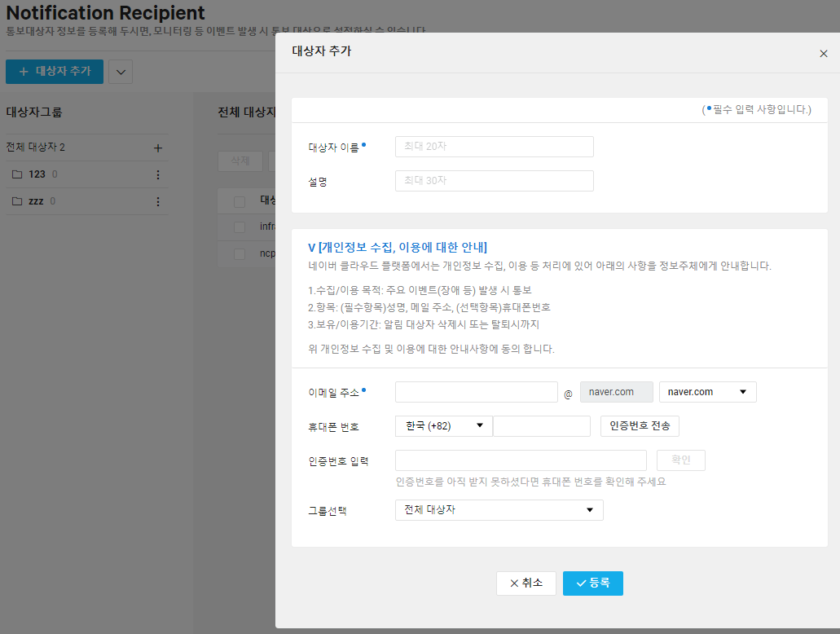Viewport: 840px width, 634px height.
Task: Click the 대상자 이름 input field
Action: pyautogui.click(x=494, y=147)
